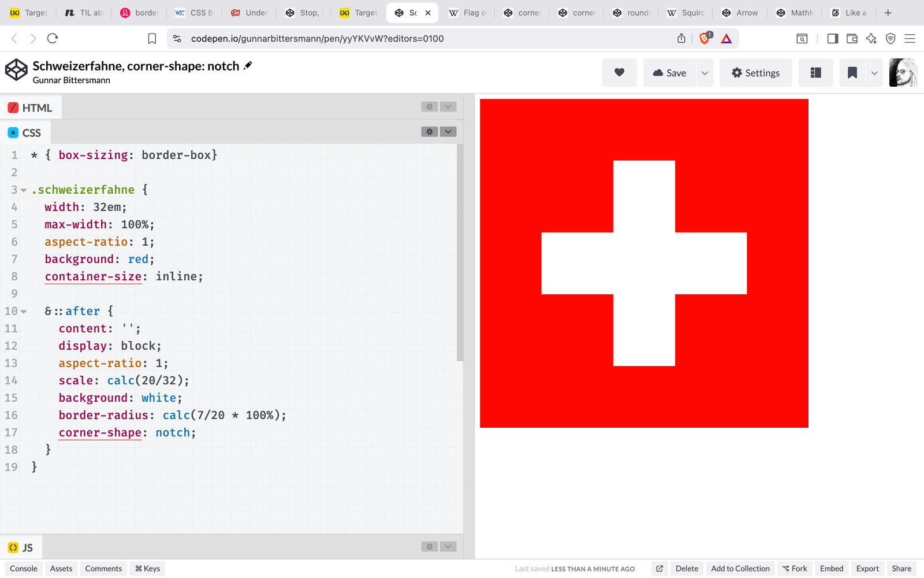Bookmark the pen with the bookmark button

852,73
